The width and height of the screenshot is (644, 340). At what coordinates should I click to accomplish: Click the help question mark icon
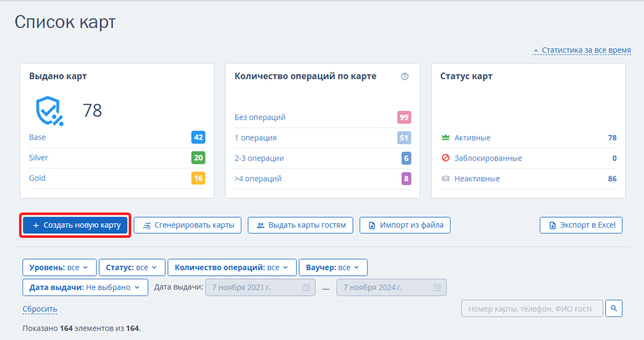[404, 77]
